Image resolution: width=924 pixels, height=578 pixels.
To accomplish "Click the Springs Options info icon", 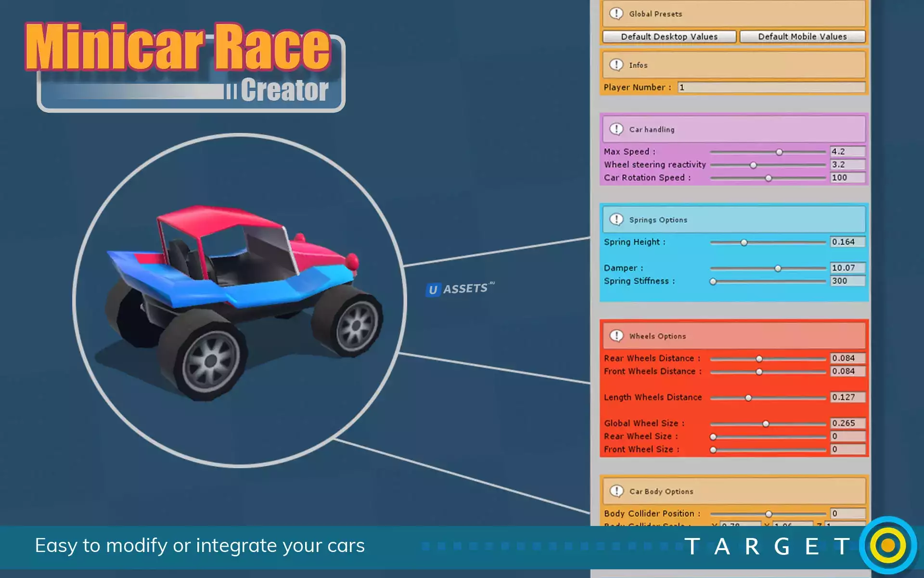I will click(x=616, y=220).
